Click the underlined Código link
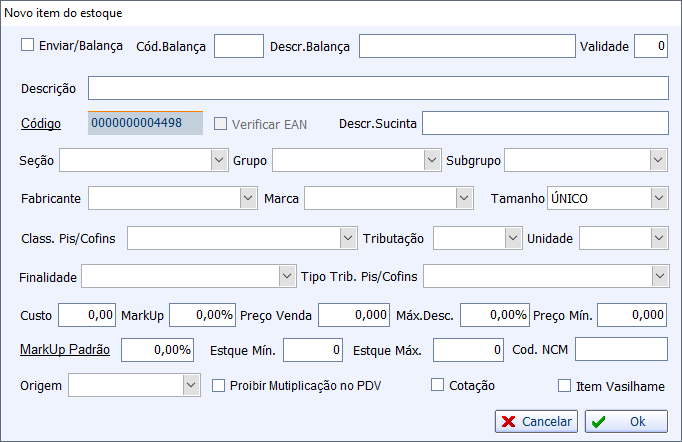Viewport: 682px width, 442px height. [x=41, y=124]
